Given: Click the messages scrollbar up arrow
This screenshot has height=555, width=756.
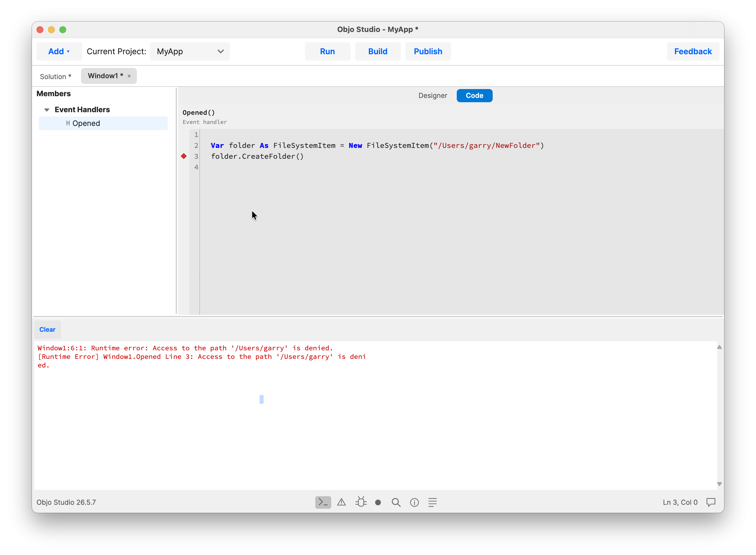Looking at the screenshot, I should tap(719, 347).
